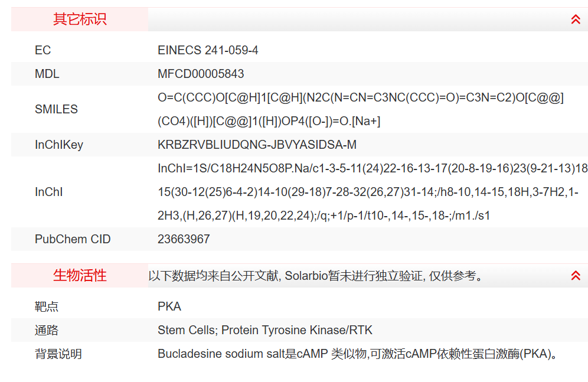
Task: Click the 其它标识 section header
Action: point(80,19)
